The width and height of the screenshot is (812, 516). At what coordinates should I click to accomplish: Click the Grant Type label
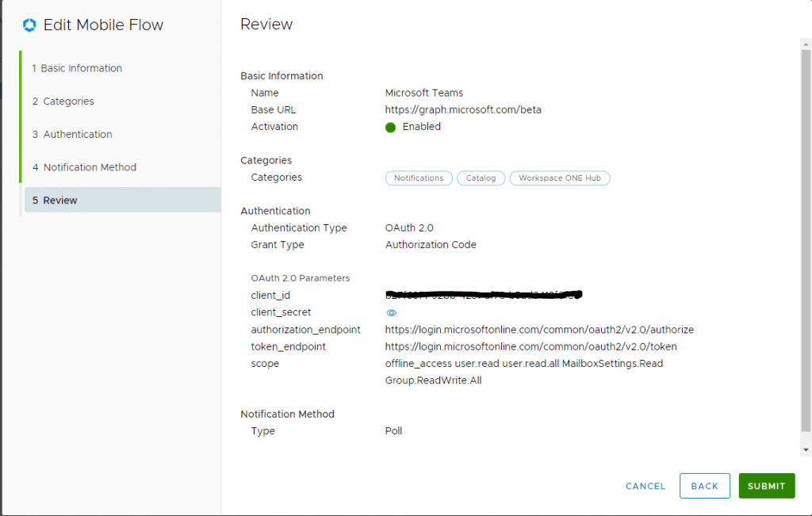click(x=278, y=245)
